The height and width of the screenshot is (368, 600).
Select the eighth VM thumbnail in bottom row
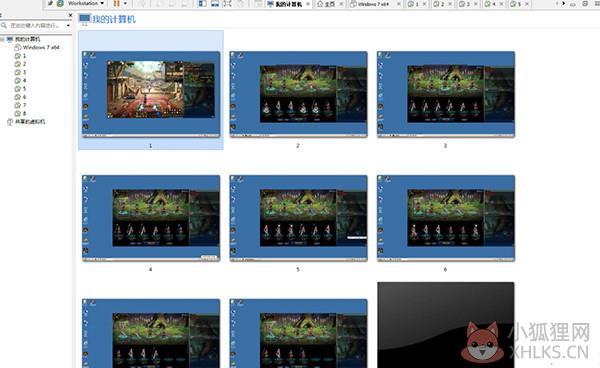(x=298, y=334)
